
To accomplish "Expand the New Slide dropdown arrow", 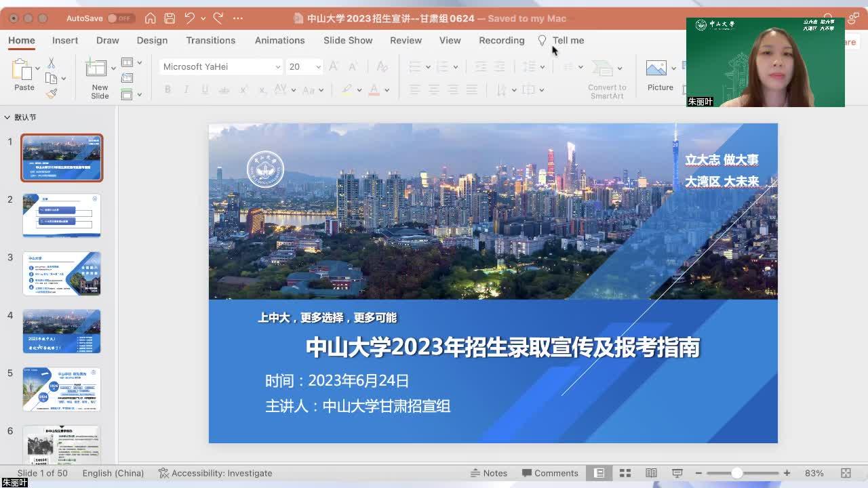I will (113, 68).
